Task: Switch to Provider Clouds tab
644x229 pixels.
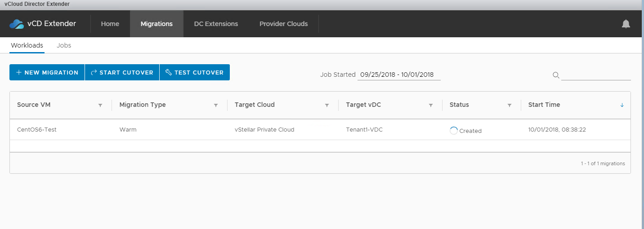Action: tap(283, 24)
